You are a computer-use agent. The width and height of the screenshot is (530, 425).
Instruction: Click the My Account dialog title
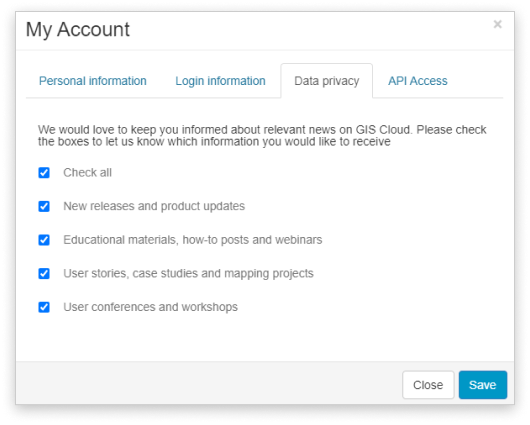coord(78,30)
